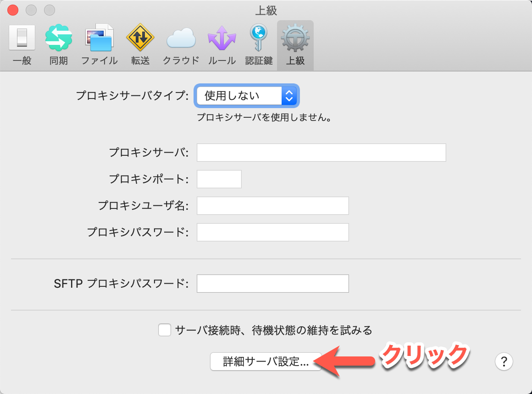The image size is (532, 394).
Task: Open the ルール (Rules) preferences pane
Action: [x=222, y=45]
